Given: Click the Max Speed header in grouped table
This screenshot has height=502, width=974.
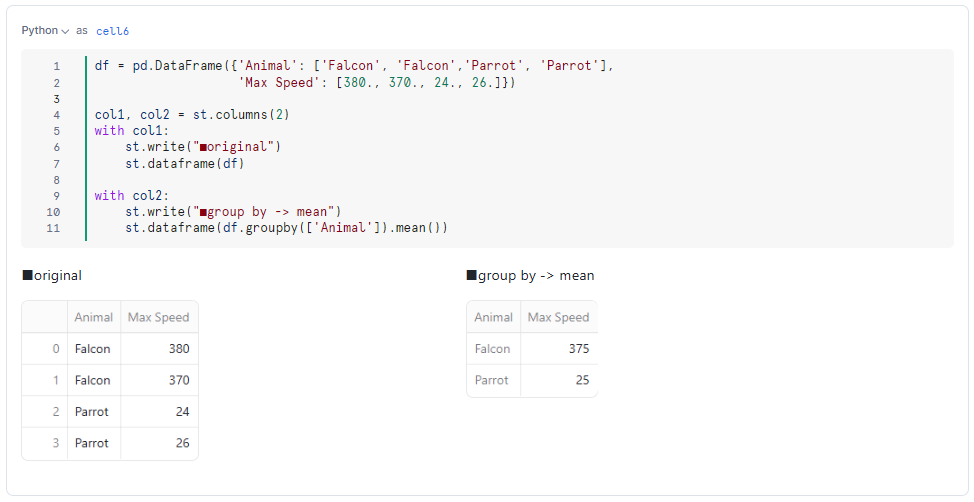Looking at the screenshot, I should (x=558, y=317).
